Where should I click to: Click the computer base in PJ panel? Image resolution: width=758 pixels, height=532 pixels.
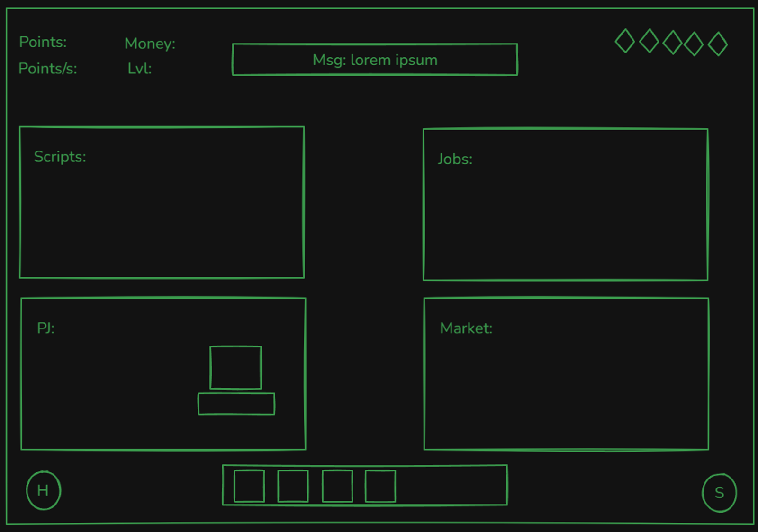[236, 404]
